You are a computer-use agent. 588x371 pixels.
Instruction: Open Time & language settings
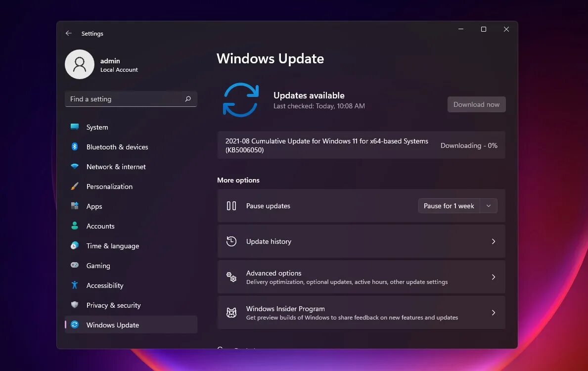pyautogui.click(x=131, y=246)
